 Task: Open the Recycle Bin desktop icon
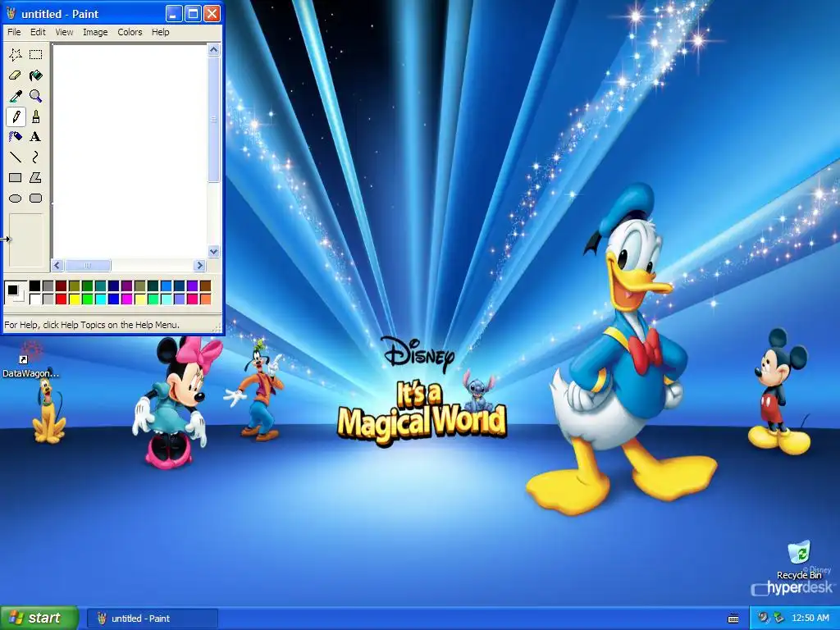click(799, 560)
